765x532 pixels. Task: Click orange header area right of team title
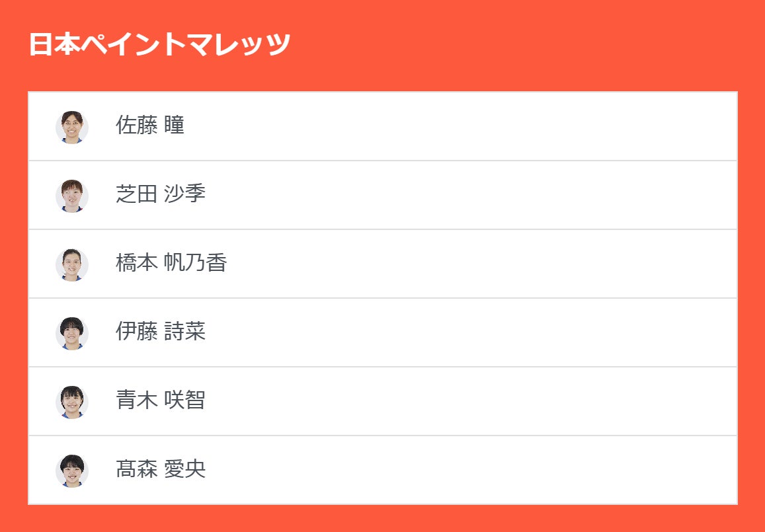(x=529, y=45)
